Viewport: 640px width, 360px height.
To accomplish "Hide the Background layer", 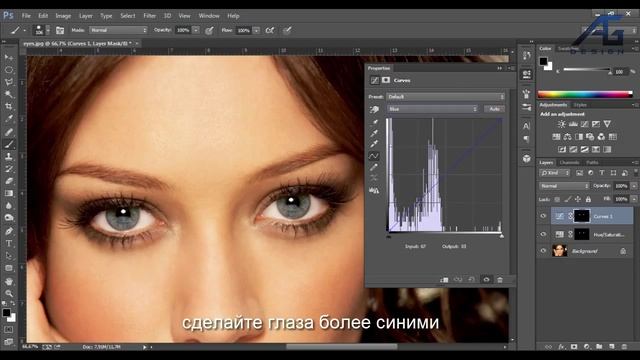I will coord(543,251).
